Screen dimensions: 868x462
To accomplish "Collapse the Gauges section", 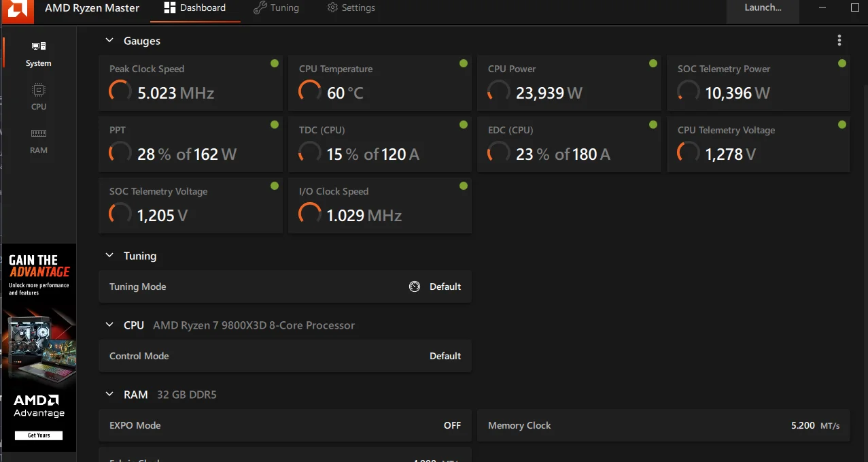I will tap(109, 41).
